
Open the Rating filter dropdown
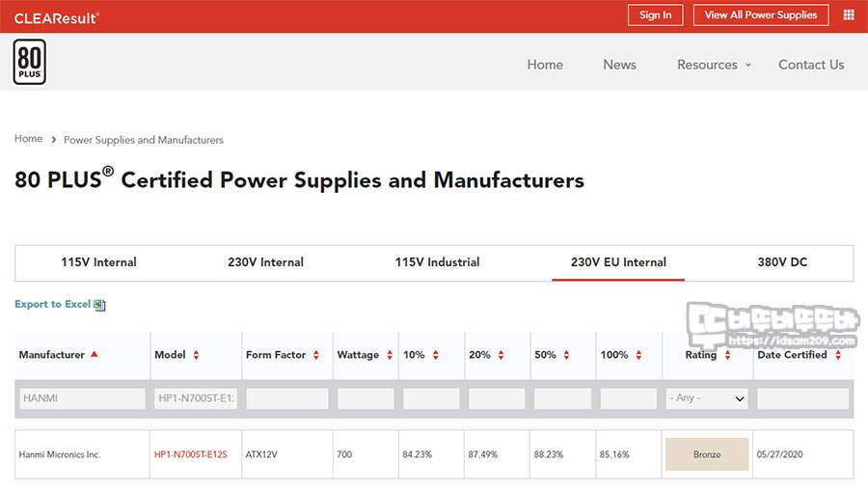pyautogui.click(x=707, y=398)
